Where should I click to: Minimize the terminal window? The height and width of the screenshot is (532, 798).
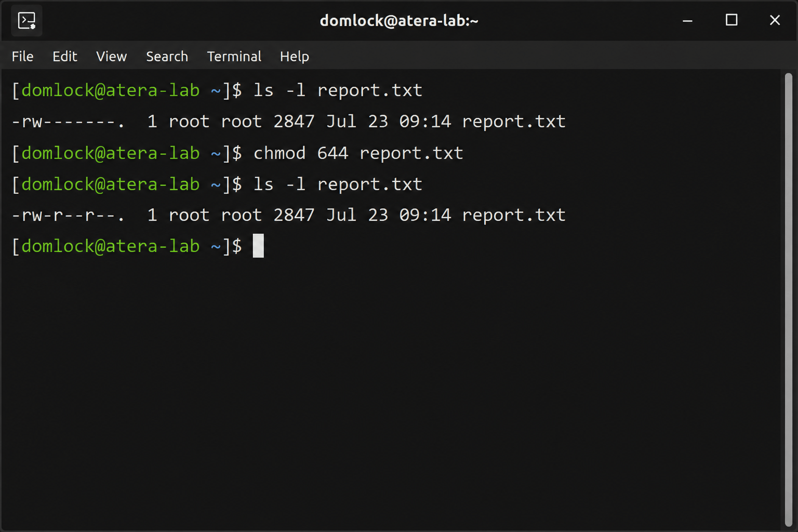(x=687, y=21)
